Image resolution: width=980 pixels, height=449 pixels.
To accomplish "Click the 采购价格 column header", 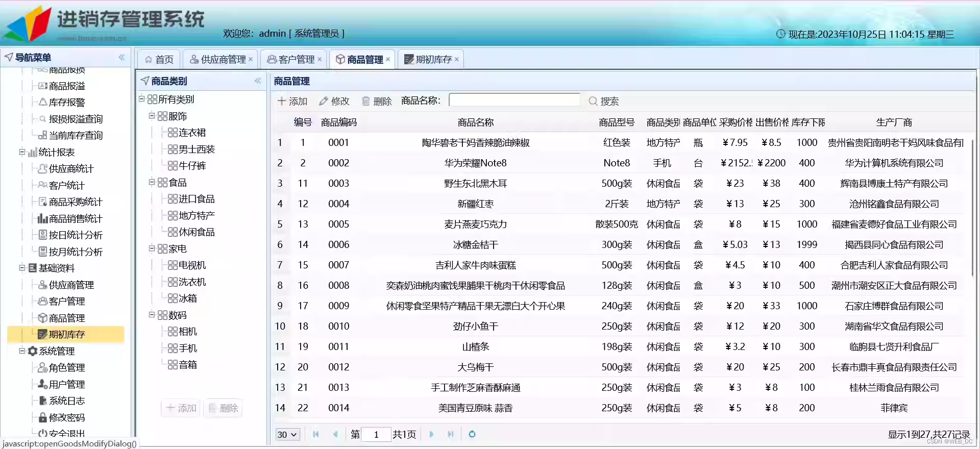I will pyautogui.click(x=735, y=122).
